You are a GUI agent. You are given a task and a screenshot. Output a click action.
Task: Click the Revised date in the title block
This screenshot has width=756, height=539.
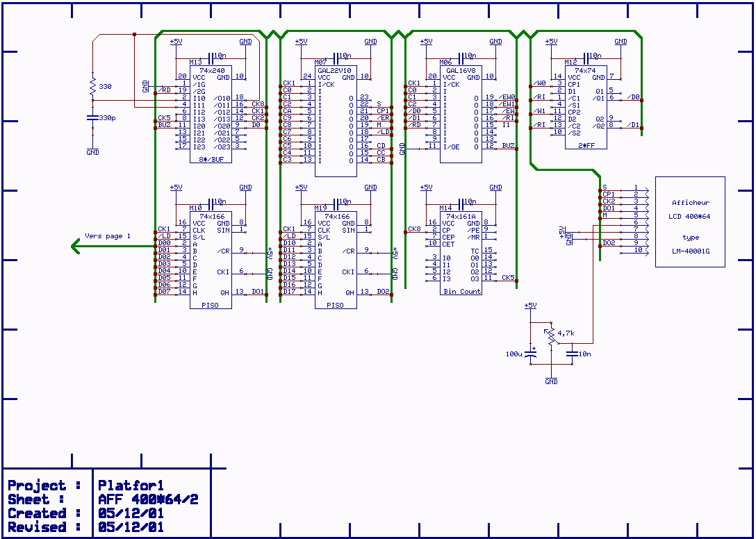131,527
